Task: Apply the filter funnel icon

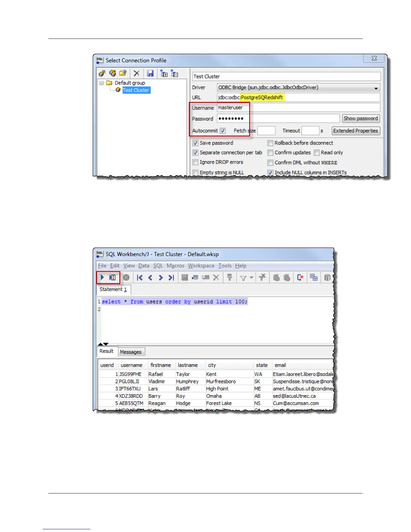Action: (x=243, y=278)
